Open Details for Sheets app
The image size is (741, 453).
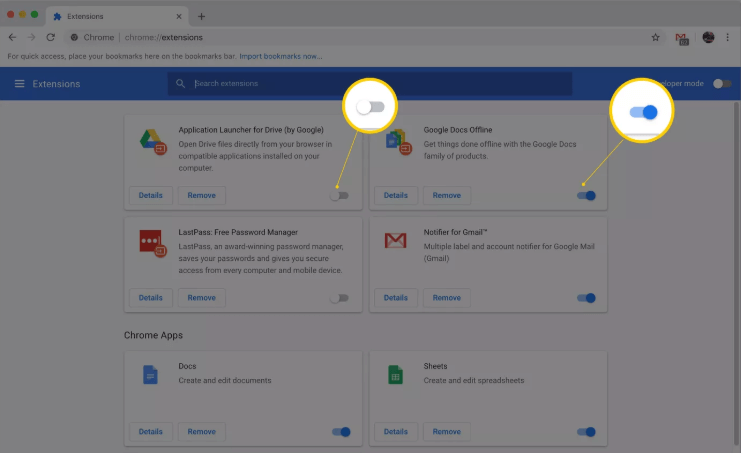click(x=396, y=431)
